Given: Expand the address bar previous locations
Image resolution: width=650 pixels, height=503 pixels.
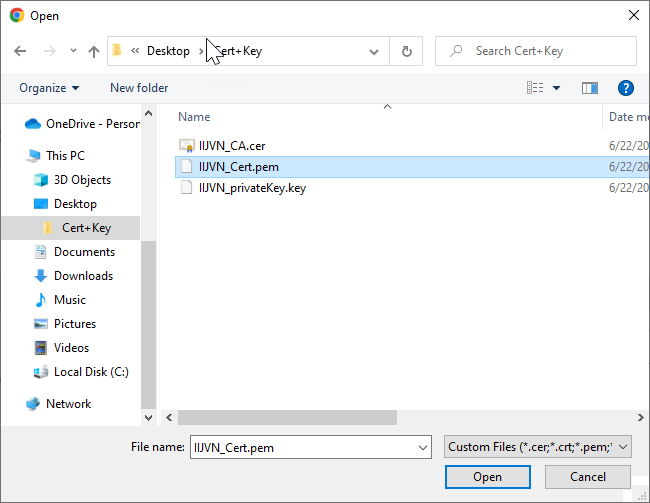Looking at the screenshot, I should pos(374,51).
